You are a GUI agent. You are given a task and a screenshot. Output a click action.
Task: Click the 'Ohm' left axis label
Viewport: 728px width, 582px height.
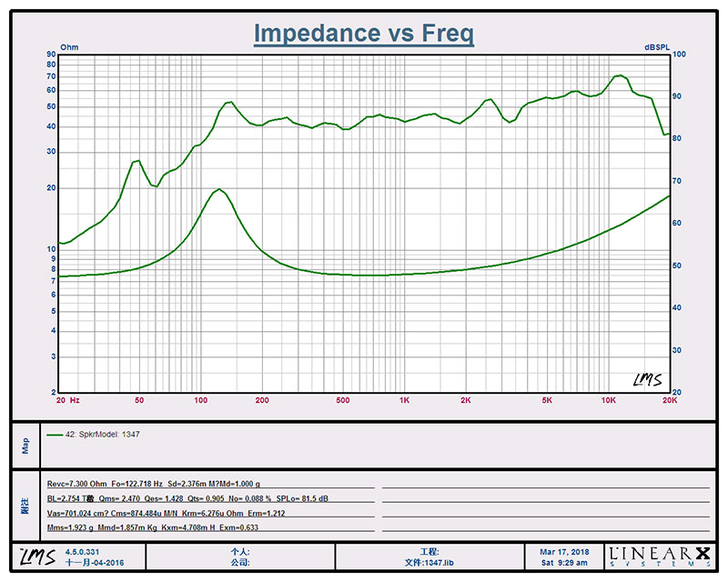(x=69, y=46)
